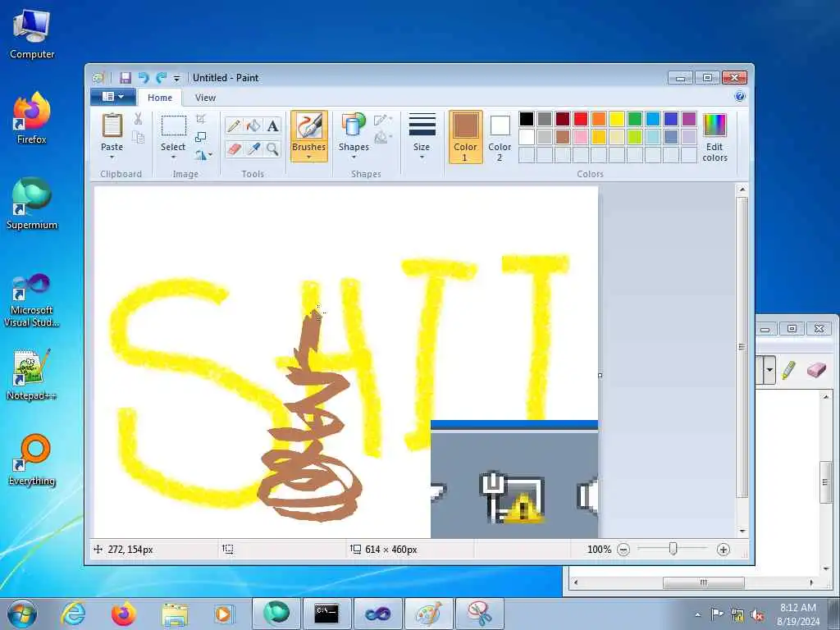Pick the Color picker eyedropper tool
Screen dimensions: 840x630
(253, 149)
